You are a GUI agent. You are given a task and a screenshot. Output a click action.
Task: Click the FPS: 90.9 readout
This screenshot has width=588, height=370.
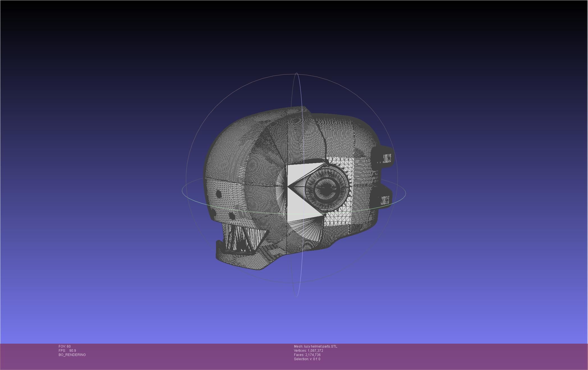67,351
